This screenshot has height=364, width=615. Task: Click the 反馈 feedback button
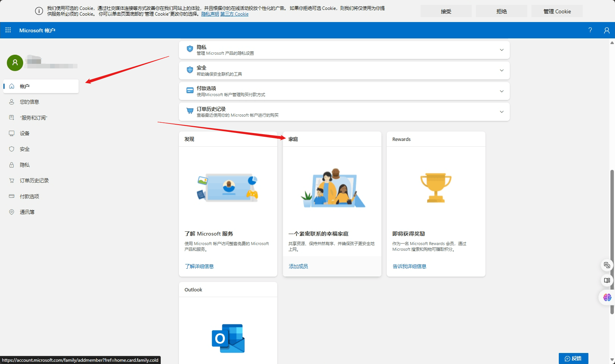573,358
